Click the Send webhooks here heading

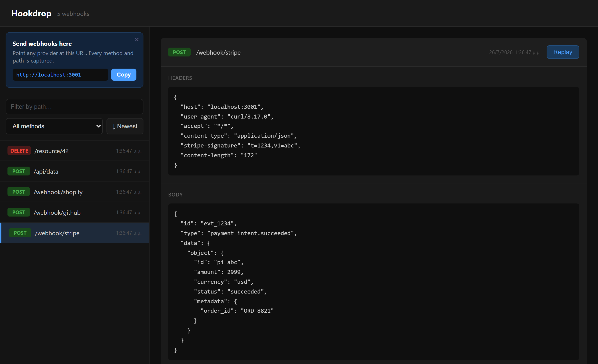point(42,44)
